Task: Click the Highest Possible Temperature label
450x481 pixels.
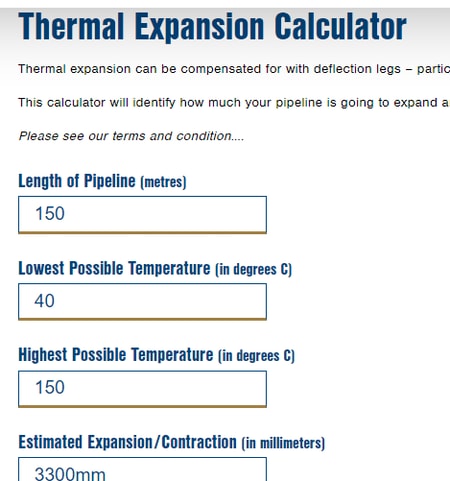Action: coord(156,355)
